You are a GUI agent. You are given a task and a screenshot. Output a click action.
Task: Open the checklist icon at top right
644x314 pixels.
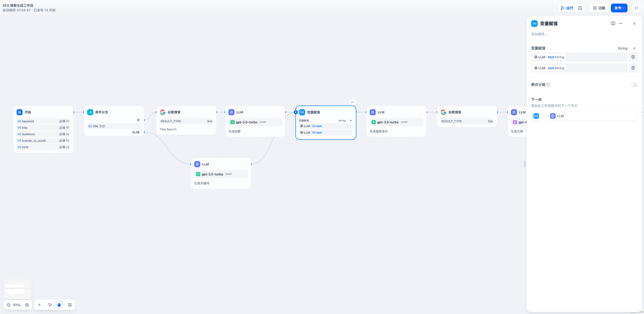point(636,8)
